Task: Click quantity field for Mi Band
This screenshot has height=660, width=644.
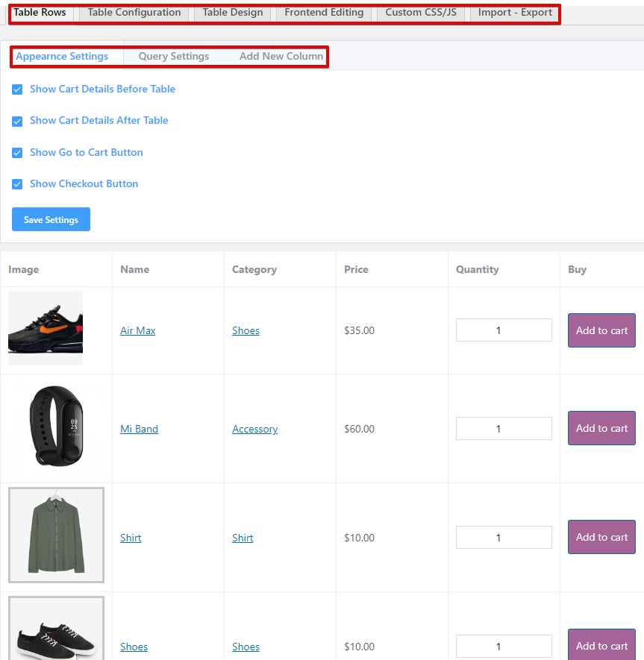Action: (x=504, y=429)
